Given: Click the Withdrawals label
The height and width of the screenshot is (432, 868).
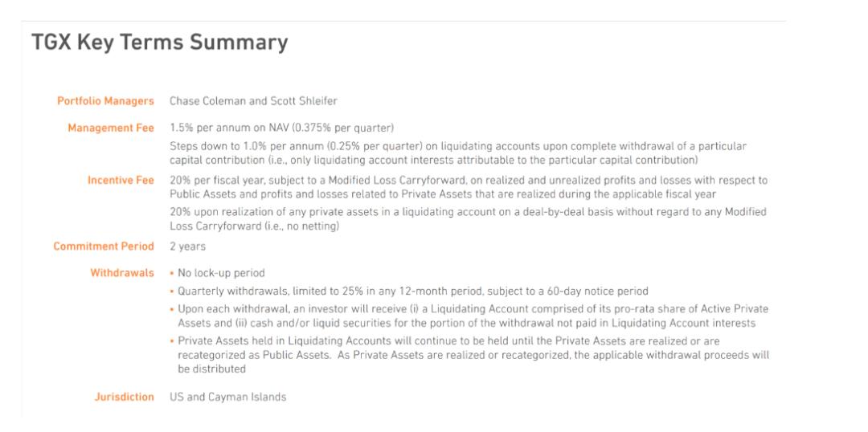Looking at the screenshot, I should click(x=122, y=274).
